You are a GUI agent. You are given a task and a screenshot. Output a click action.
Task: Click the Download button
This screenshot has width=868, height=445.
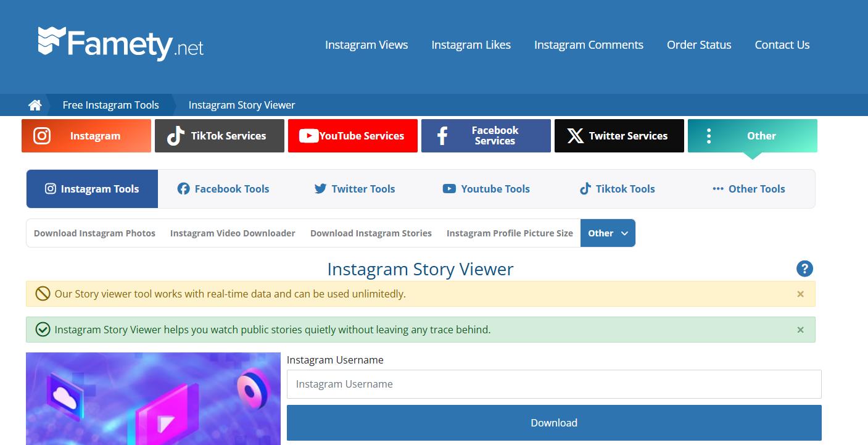[553, 423]
